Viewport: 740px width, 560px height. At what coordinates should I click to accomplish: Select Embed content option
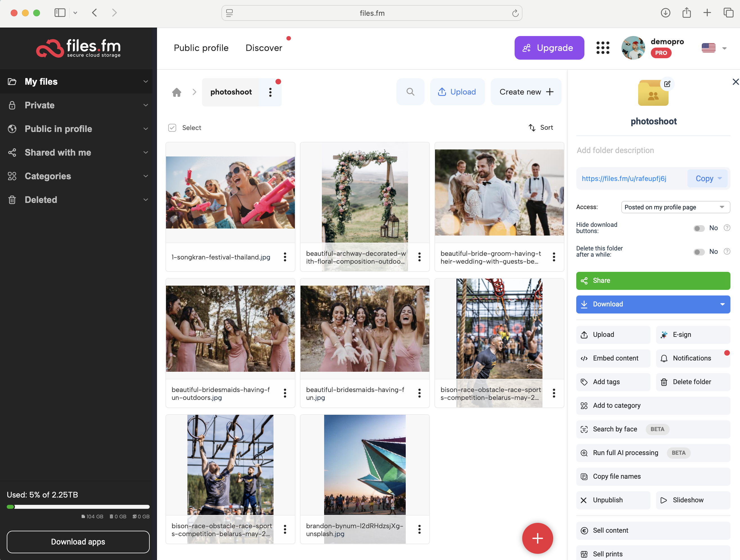(x=613, y=358)
